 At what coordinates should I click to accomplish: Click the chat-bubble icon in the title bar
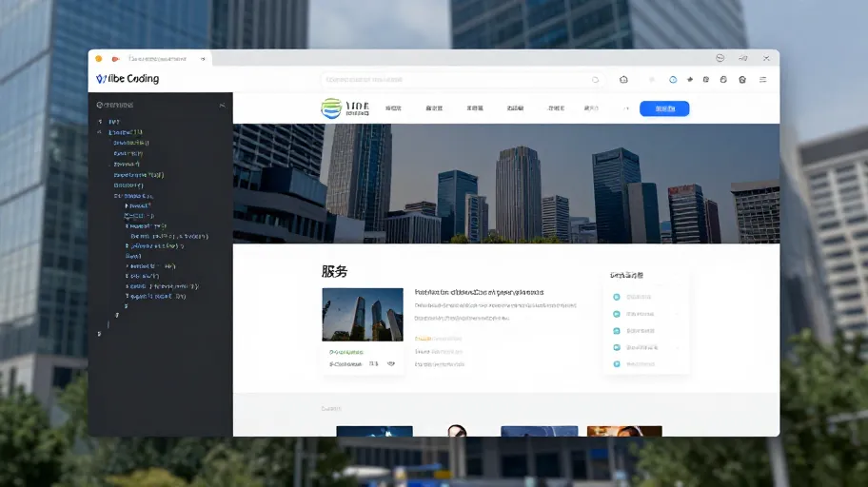(x=720, y=58)
